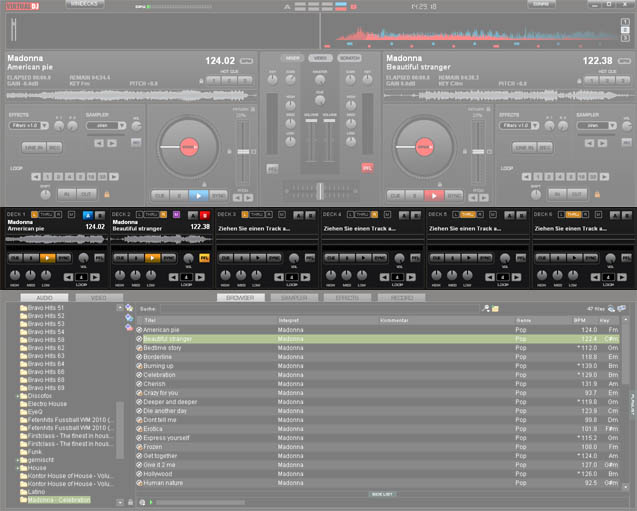Click loop IN button on left deck
637x511 pixels.
coord(67,195)
